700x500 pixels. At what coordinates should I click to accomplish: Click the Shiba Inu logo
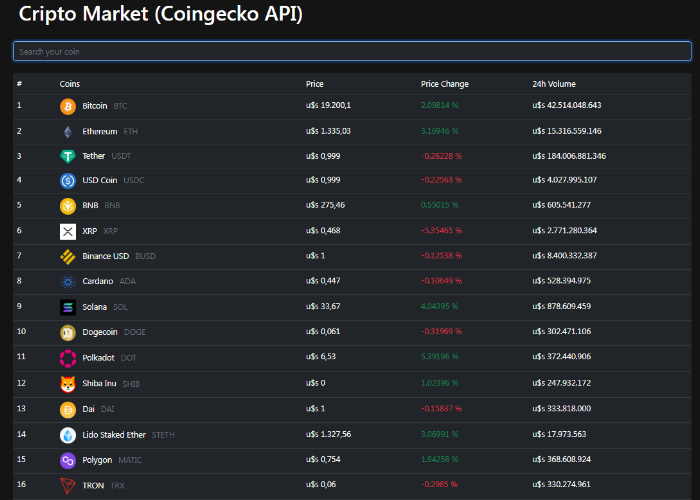click(68, 384)
